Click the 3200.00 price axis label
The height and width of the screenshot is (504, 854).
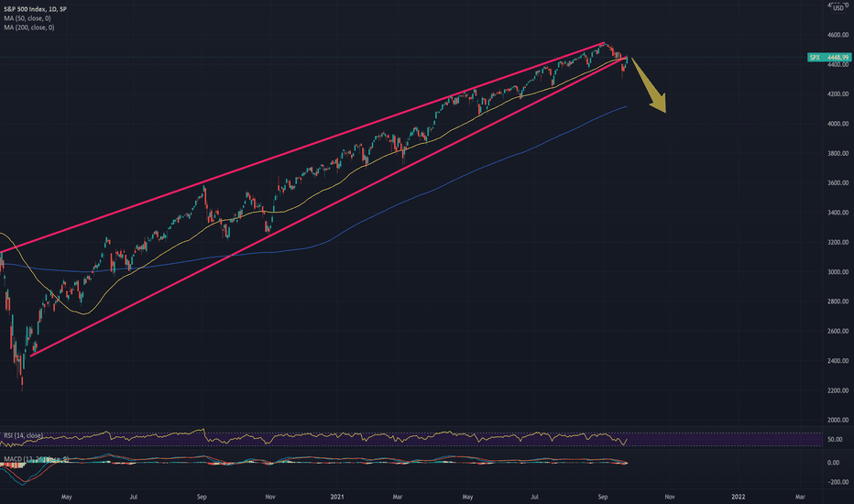(x=838, y=243)
